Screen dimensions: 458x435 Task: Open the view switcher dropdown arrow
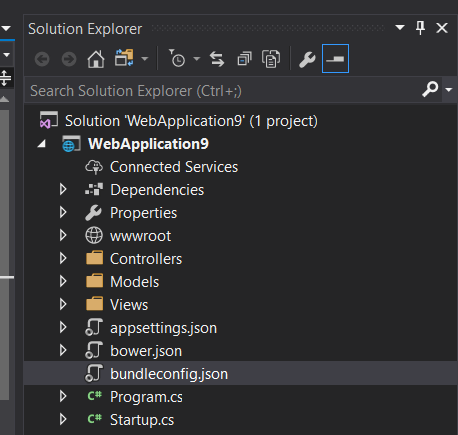144,59
